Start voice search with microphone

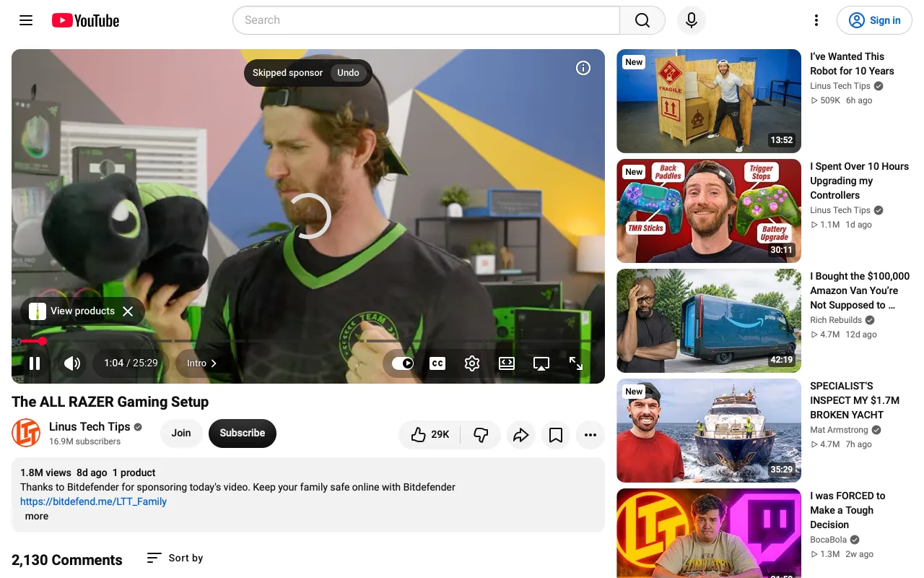pyautogui.click(x=692, y=20)
